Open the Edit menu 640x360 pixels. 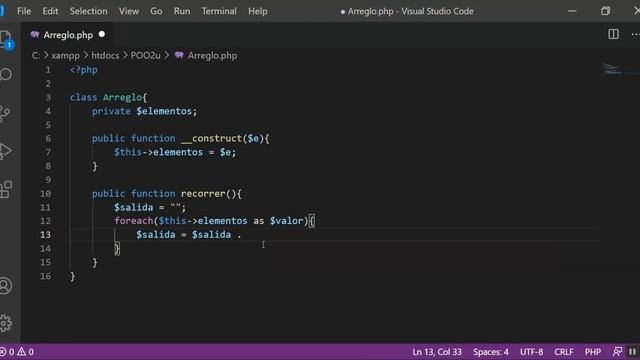tap(50, 11)
